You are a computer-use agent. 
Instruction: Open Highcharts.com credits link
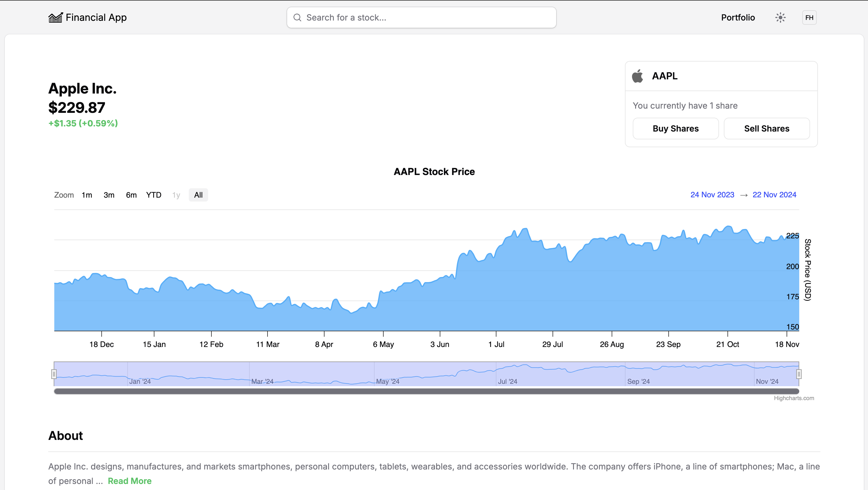(x=794, y=398)
